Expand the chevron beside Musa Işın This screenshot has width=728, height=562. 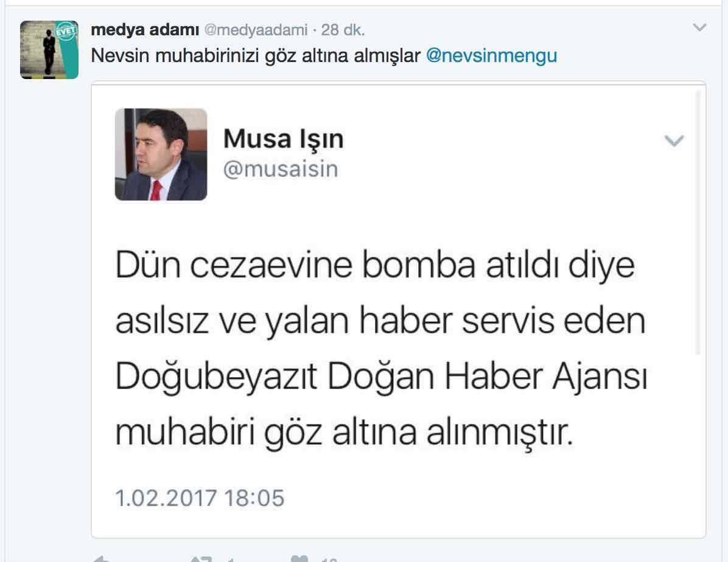674,140
